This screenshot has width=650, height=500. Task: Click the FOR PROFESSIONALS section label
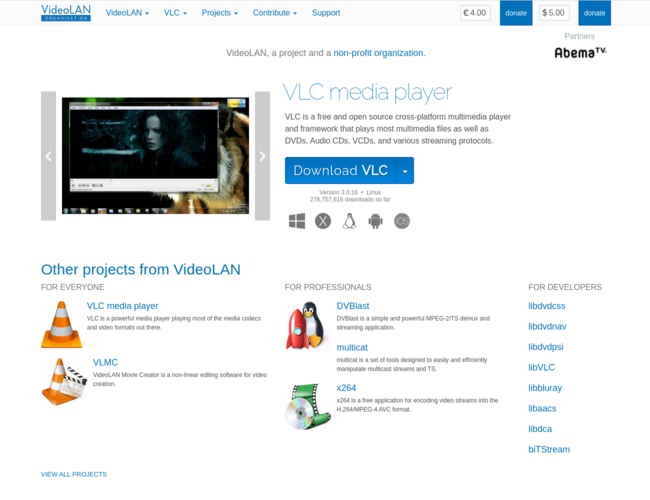(328, 287)
